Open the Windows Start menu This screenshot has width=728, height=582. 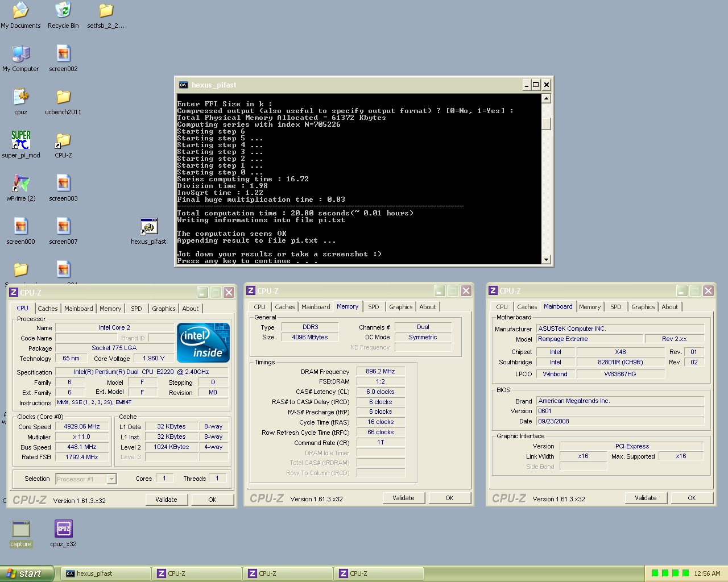click(27, 573)
